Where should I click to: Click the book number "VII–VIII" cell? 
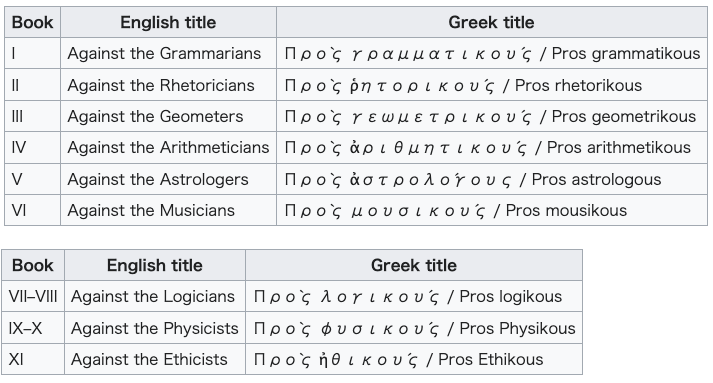tap(33, 296)
